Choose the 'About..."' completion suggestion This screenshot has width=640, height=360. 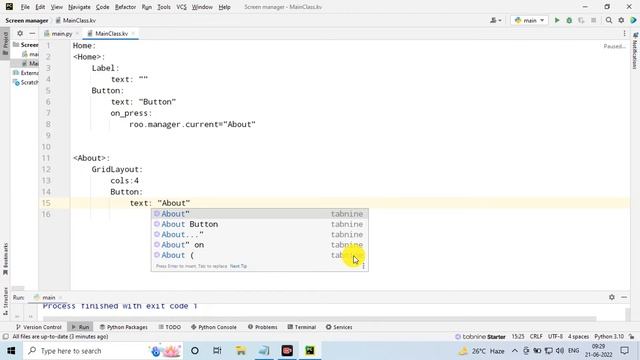260,234
